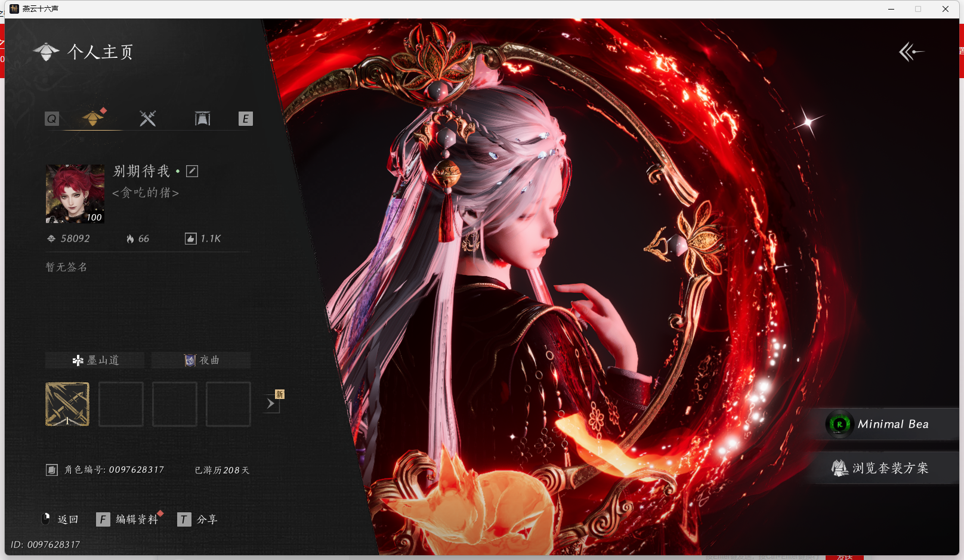This screenshot has width=964, height=560.
Task: Copy the character ID with the copy icon
Action: [x=52, y=470]
